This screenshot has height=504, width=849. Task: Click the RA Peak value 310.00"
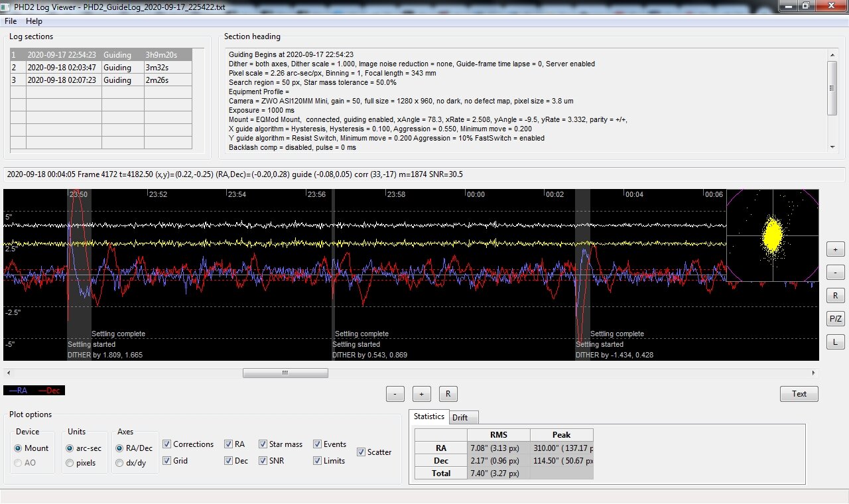(x=561, y=448)
